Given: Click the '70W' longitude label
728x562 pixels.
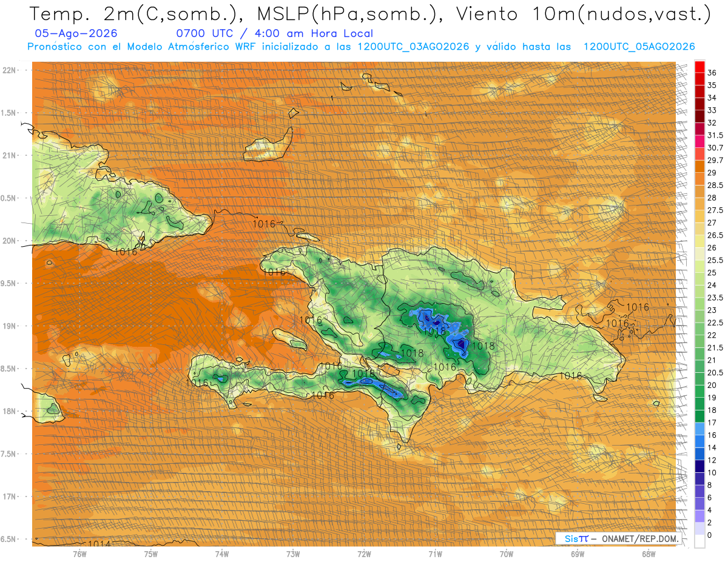Looking at the screenshot, I should (507, 554).
